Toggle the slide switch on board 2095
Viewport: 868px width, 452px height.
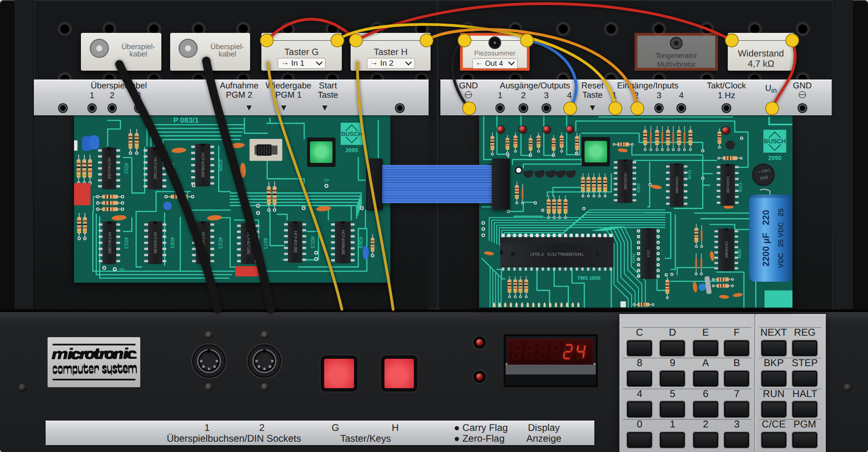[x=266, y=150]
